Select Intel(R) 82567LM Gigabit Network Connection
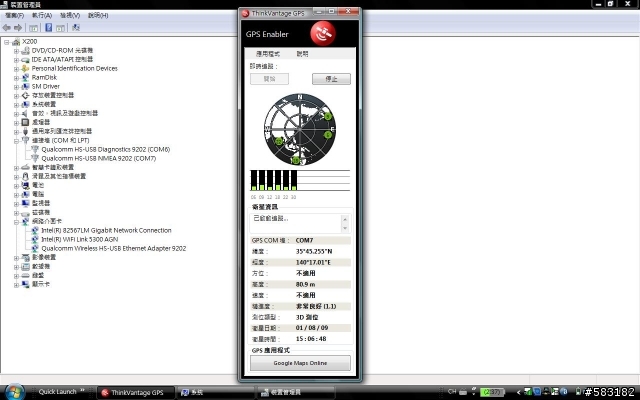 point(106,230)
